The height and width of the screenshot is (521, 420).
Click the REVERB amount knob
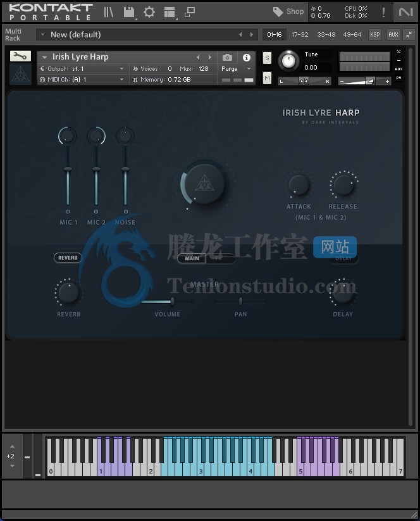68,292
